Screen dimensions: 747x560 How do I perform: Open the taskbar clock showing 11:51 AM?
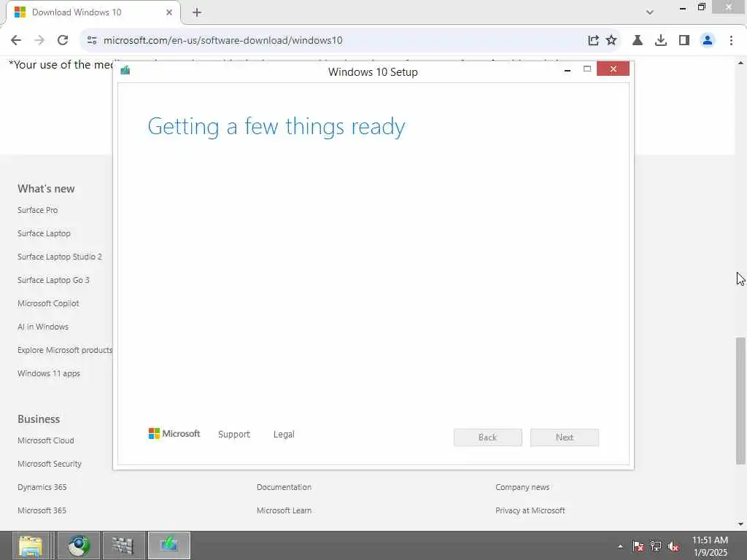click(x=710, y=546)
